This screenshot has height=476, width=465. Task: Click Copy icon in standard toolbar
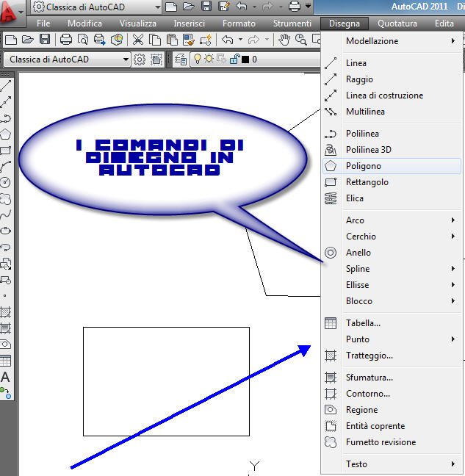[x=155, y=40]
